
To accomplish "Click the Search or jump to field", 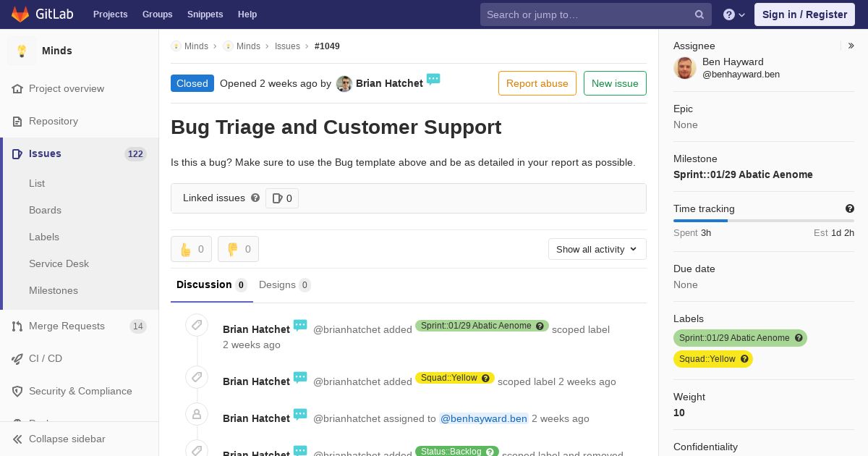I will [596, 14].
